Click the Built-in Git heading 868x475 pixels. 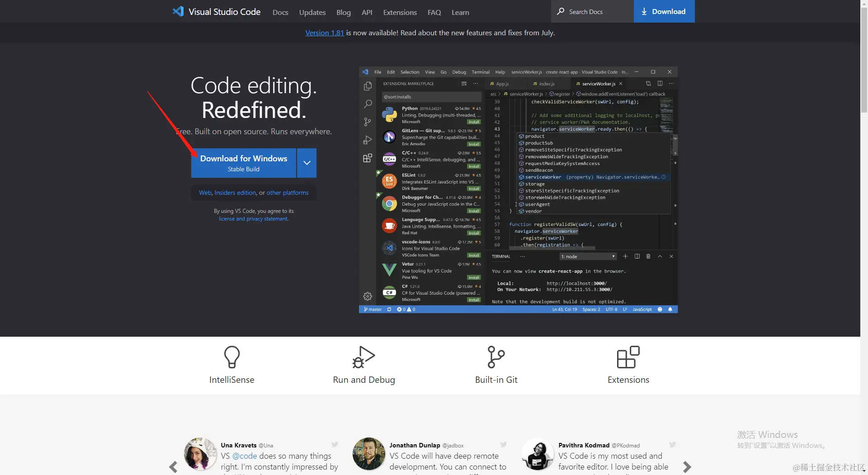click(x=496, y=380)
